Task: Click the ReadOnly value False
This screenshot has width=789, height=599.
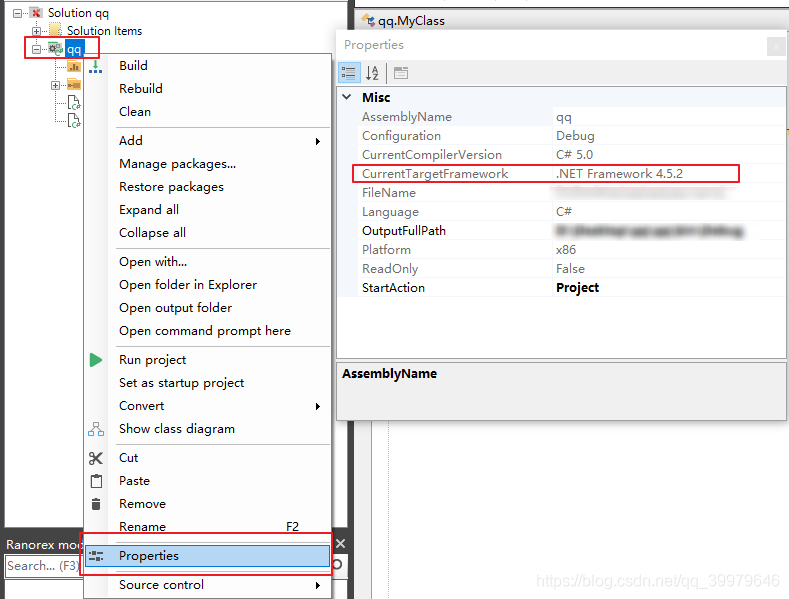Action: click(x=570, y=269)
